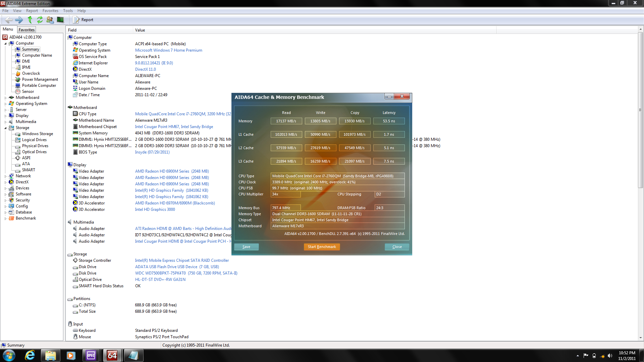
Task: Open the Intel Mobile Express SATA RAID Controller link
Action: (182, 260)
